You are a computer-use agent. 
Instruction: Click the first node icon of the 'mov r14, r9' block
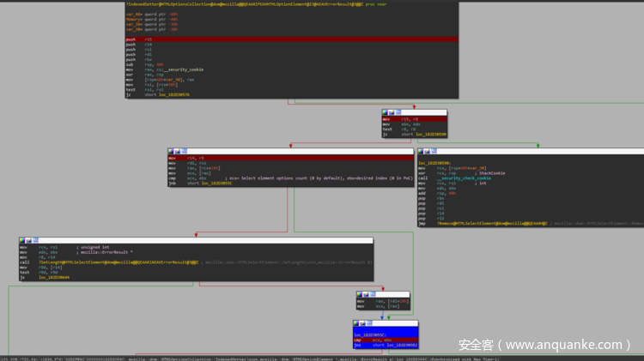click(x=172, y=152)
